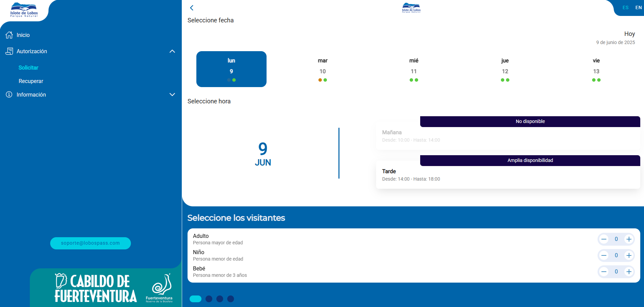Select Tuesday 10 date

323,70
